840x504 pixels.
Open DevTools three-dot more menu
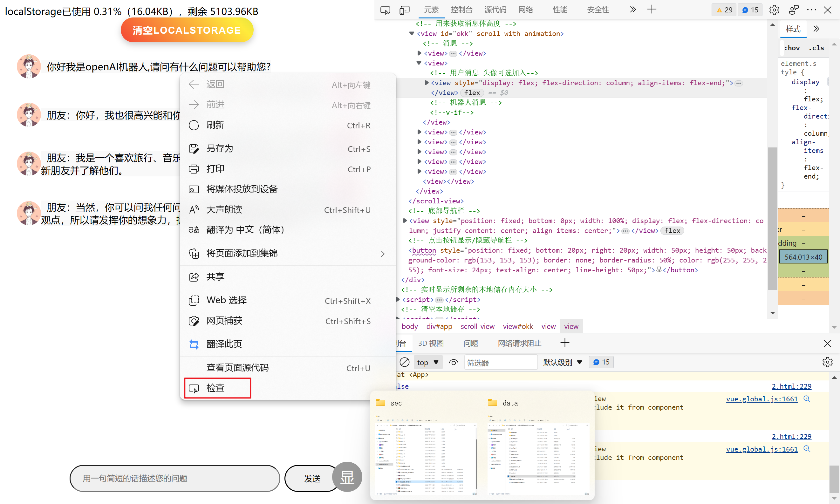[811, 10]
